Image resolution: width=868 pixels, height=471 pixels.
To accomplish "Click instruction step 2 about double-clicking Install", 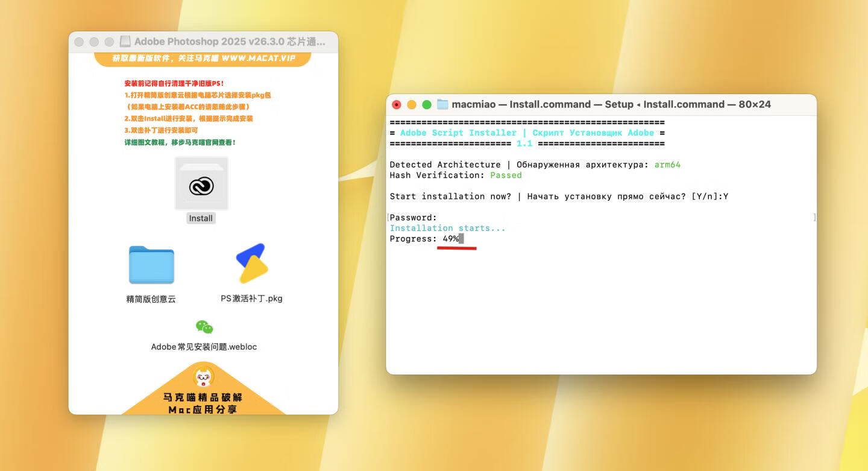I will click(x=189, y=119).
